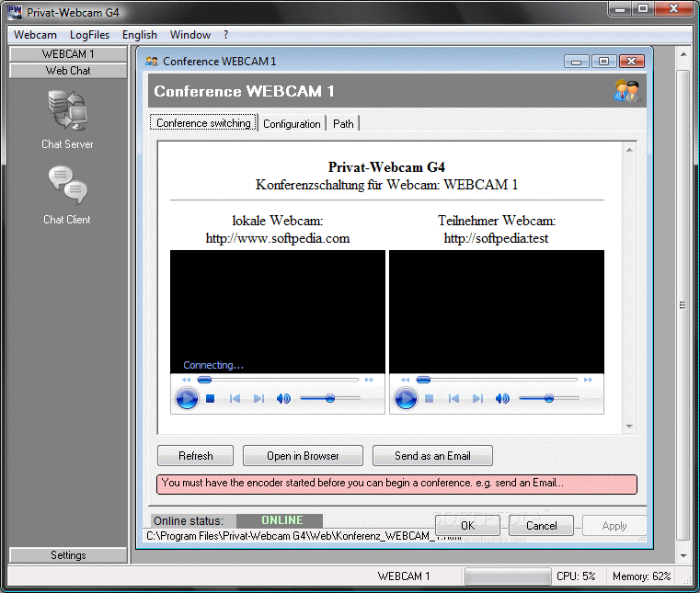This screenshot has width=700, height=593.
Task: Click the http://softpedia:test address text
Action: point(496,238)
